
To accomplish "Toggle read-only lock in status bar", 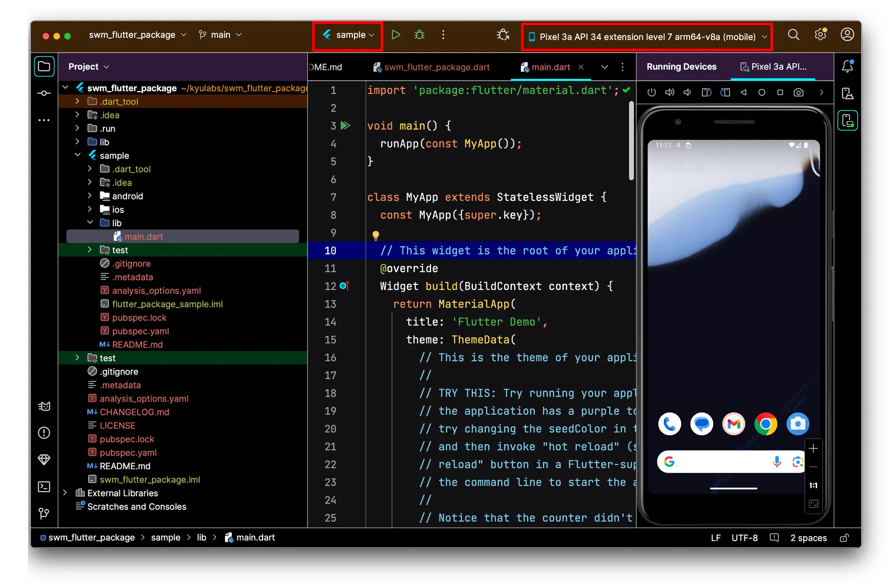I will tap(844, 538).
